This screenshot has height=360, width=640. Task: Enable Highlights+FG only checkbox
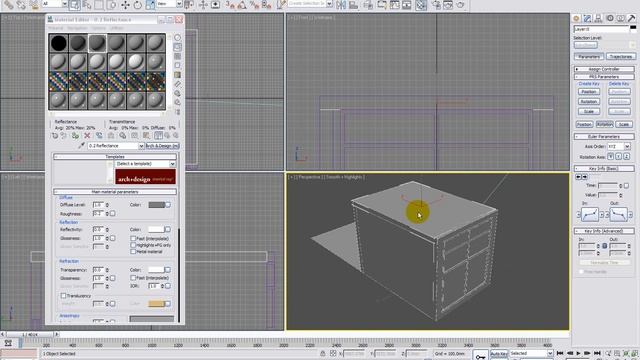click(133, 245)
